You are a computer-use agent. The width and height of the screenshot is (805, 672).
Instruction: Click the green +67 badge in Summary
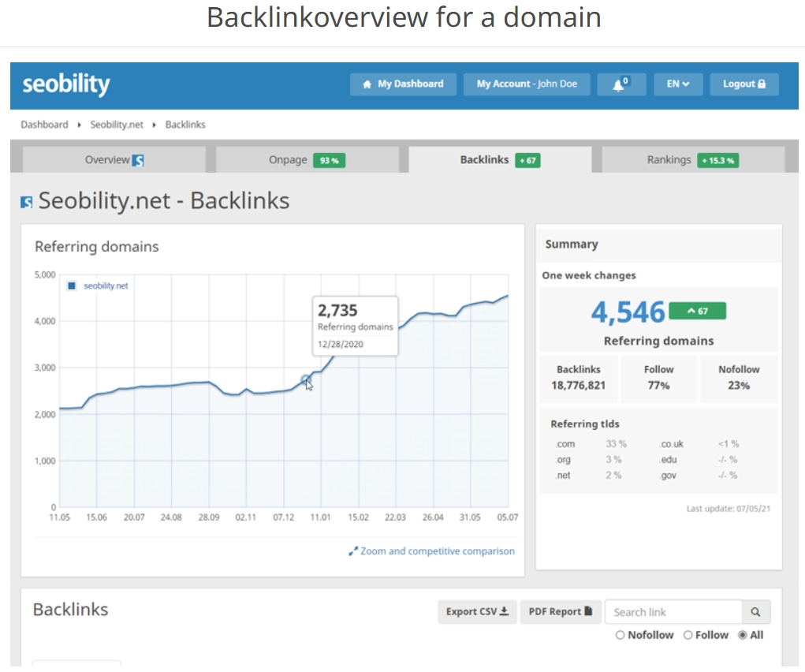point(697,311)
